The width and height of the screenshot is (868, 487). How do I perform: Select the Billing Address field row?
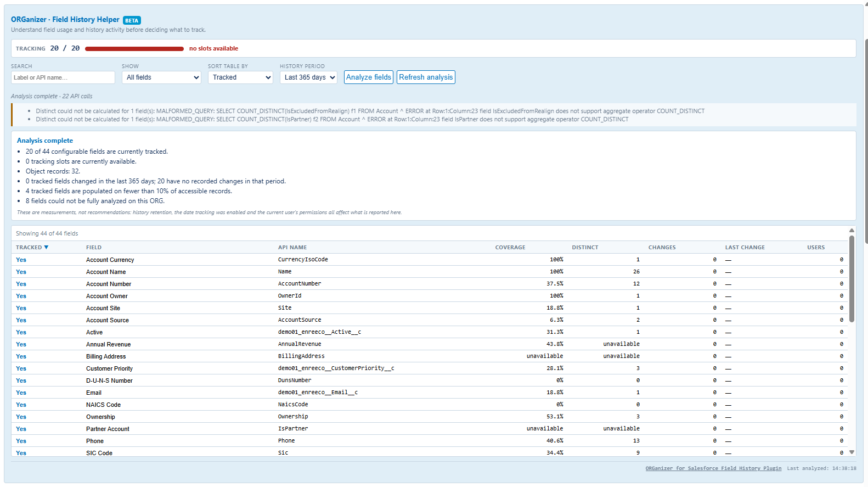tap(429, 356)
